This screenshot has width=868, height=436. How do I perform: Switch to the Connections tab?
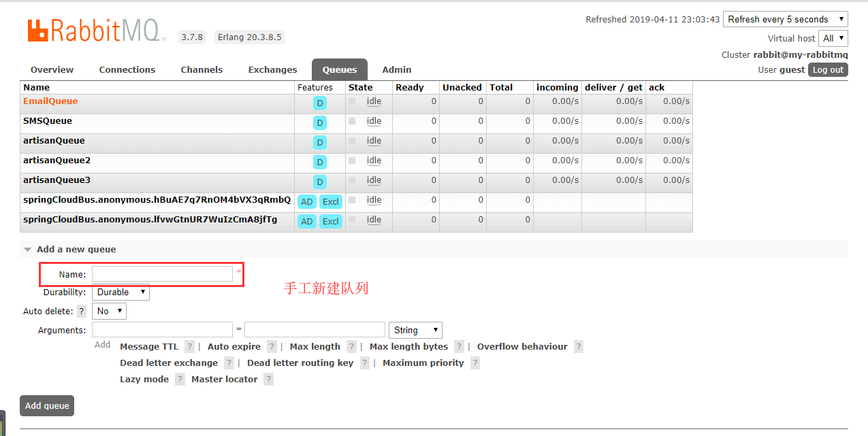pos(127,70)
